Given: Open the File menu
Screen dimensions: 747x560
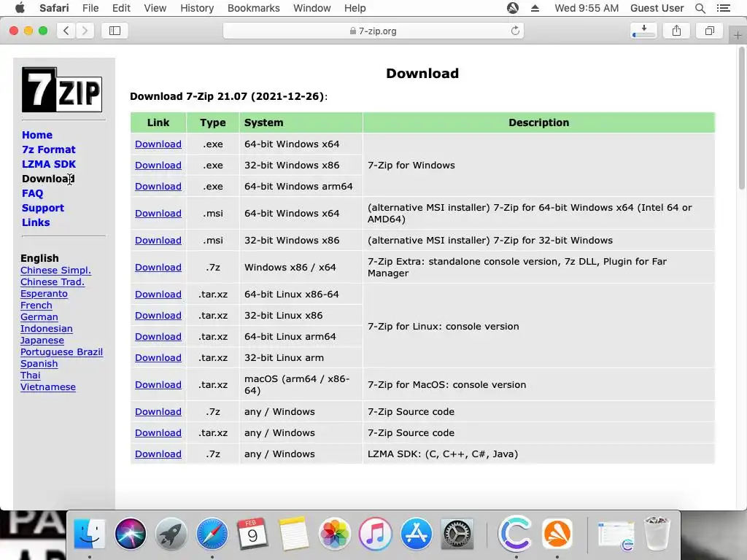Looking at the screenshot, I should (x=90, y=8).
